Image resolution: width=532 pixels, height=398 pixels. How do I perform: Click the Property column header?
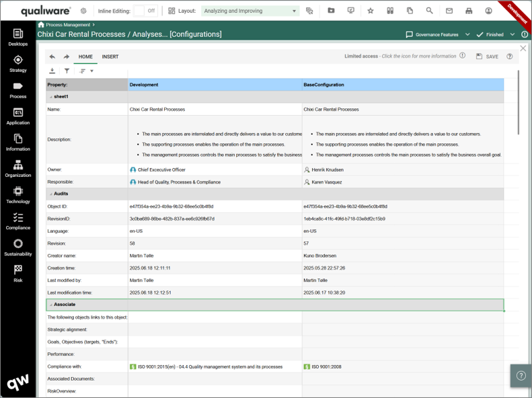[87, 85]
